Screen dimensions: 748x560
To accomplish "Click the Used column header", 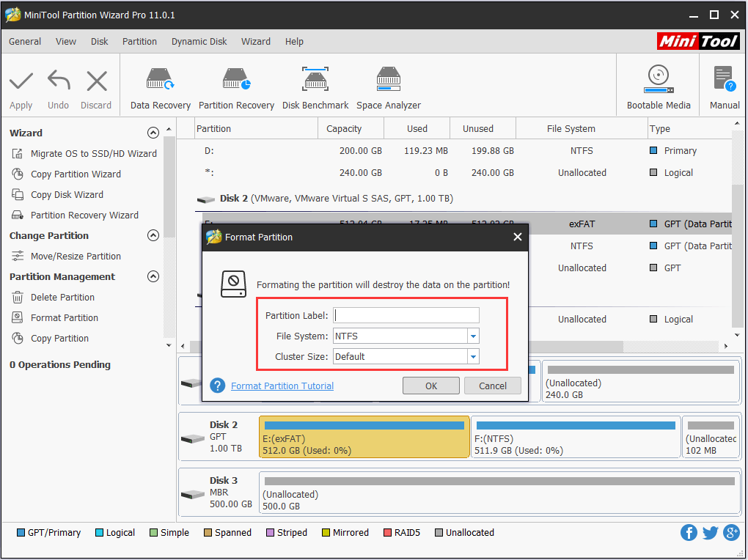I will 417,129.
